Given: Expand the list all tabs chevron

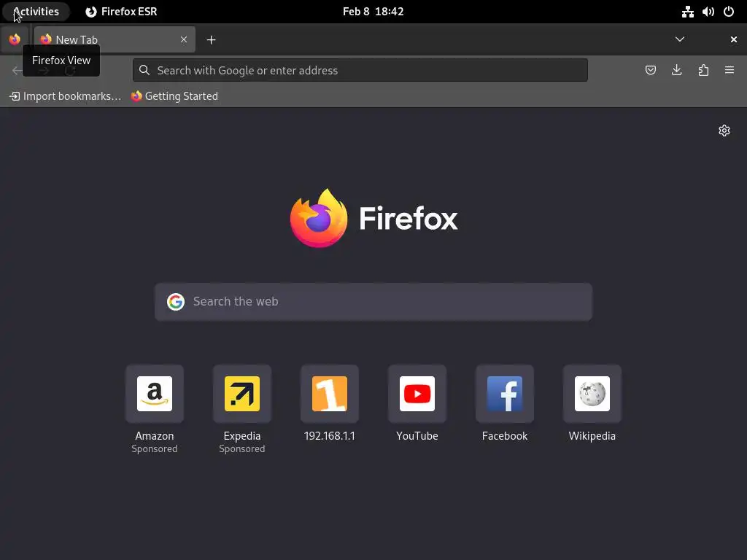Looking at the screenshot, I should coord(680,39).
